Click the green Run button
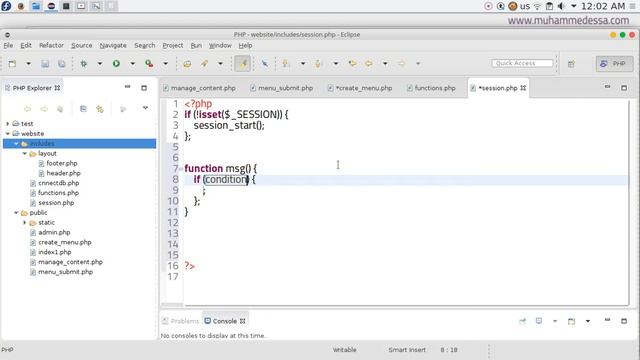Viewport: 640px width, 360px height. (x=116, y=64)
